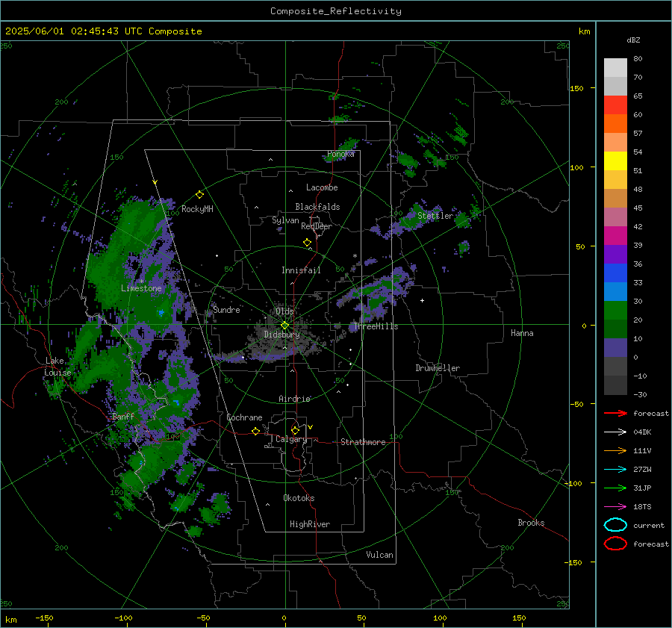
Task: Click the RockyMH label on map
Action: [197, 209]
